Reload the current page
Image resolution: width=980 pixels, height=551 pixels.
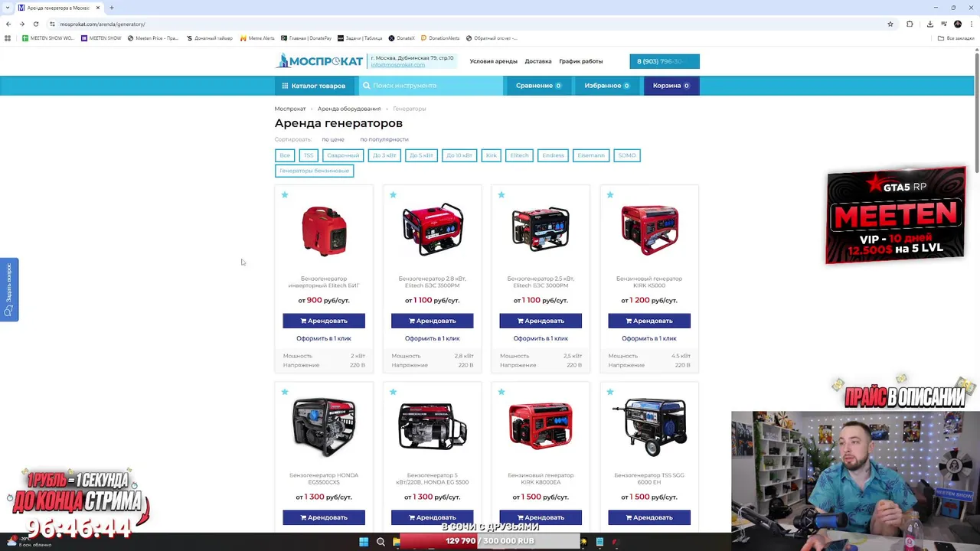(35, 24)
